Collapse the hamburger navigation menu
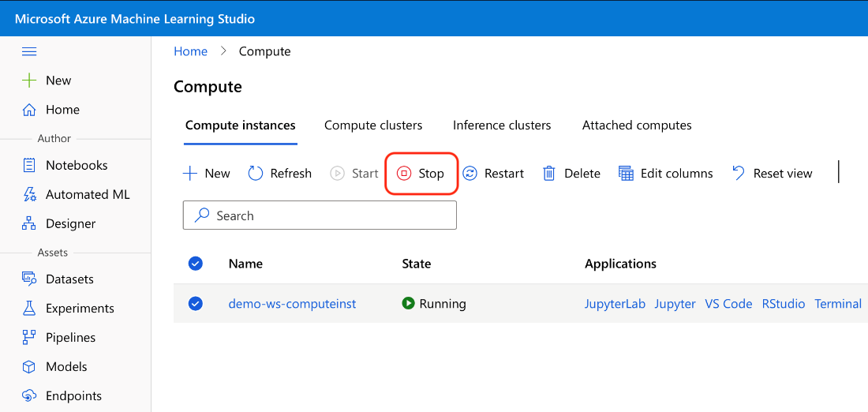This screenshot has width=868, height=412. (x=28, y=51)
